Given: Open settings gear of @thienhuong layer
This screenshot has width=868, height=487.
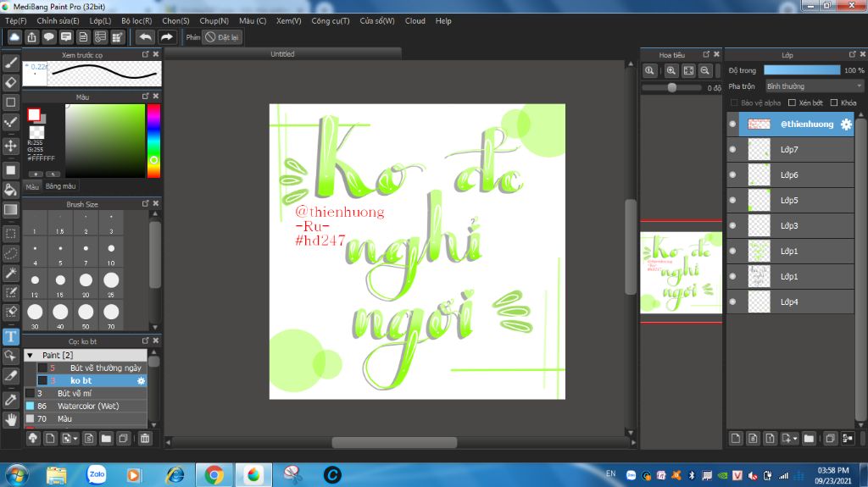Looking at the screenshot, I should tap(846, 124).
